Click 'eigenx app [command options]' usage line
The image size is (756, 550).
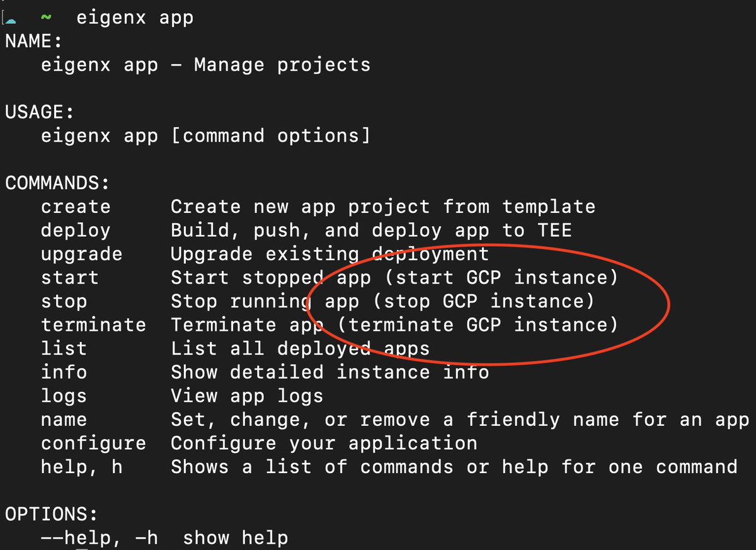pos(206,135)
